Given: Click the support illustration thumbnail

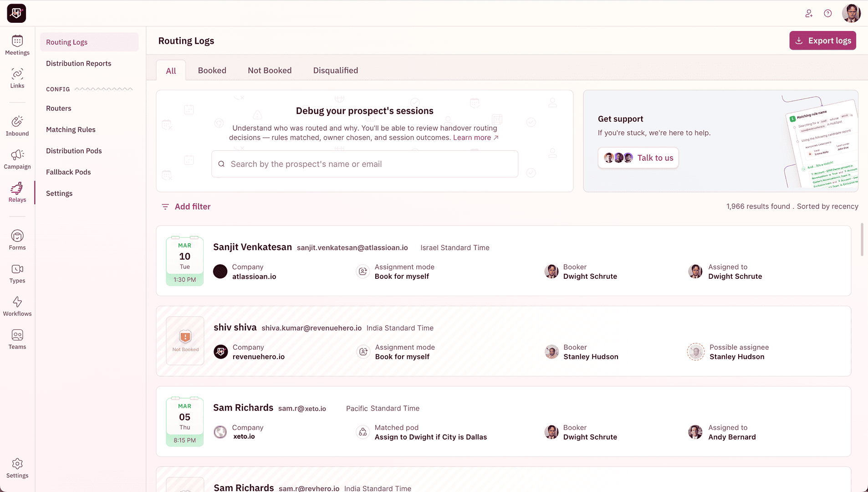Looking at the screenshot, I should (x=820, y=142).
